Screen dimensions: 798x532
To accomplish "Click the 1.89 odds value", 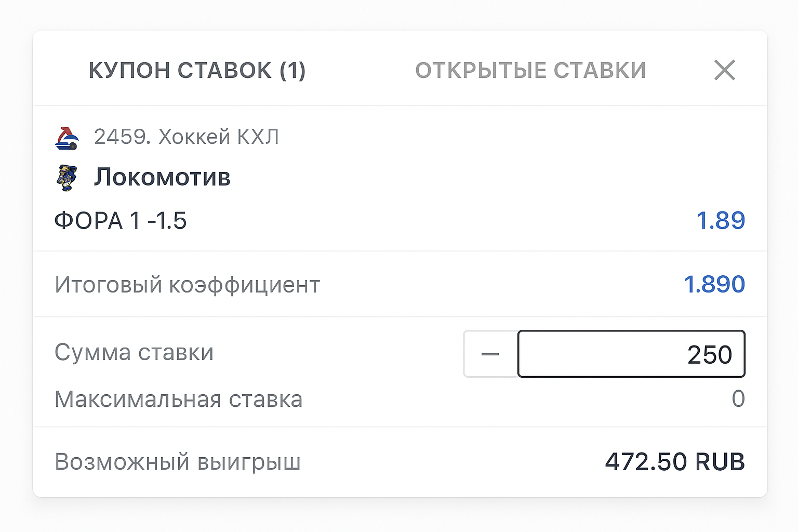I will pos(720,220).
